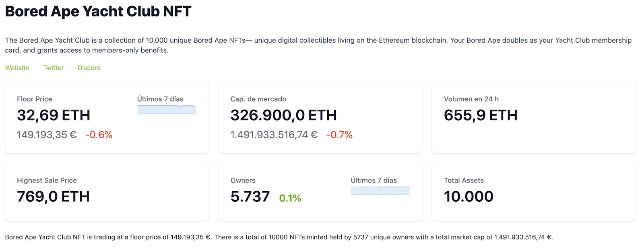This screenshot has width=644, height=252.
Task: Click the green 0.1% owners change
Action: tap(290, 198)
